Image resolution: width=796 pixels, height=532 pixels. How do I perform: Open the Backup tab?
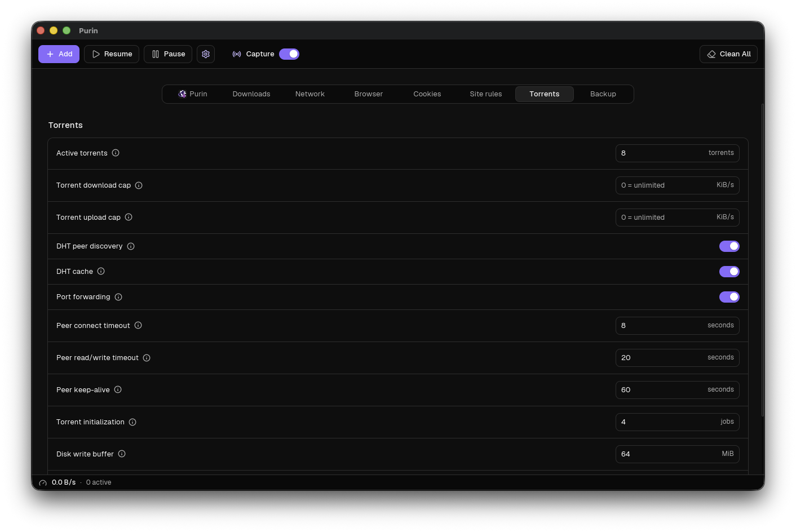(603, 94)
